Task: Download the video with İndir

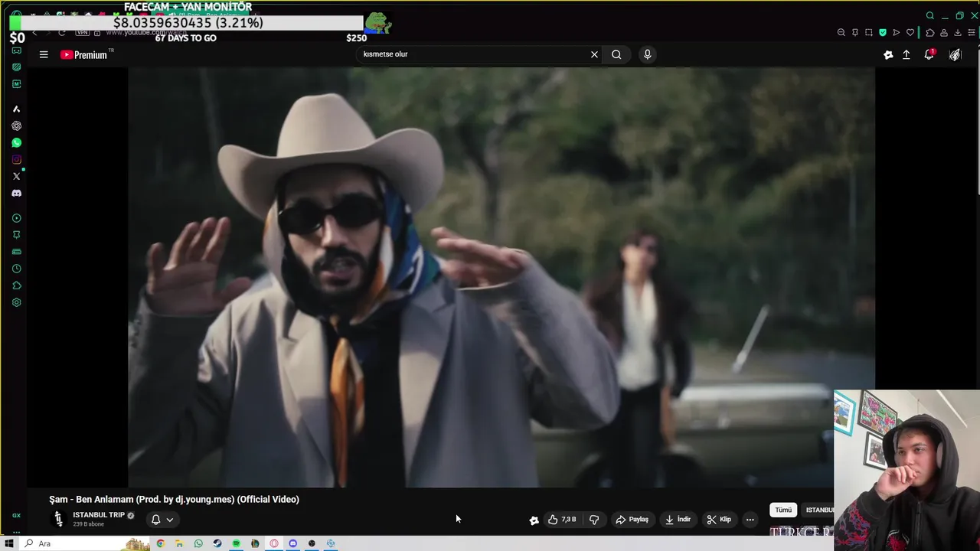Action: (x=678, y=520)
